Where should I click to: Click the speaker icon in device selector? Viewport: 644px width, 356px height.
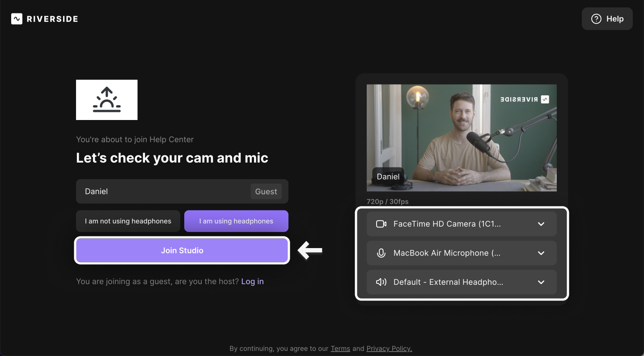(381, 282)
